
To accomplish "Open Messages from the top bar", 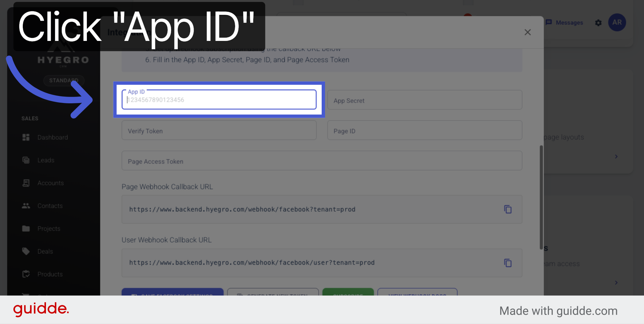I will coord(565,22).
